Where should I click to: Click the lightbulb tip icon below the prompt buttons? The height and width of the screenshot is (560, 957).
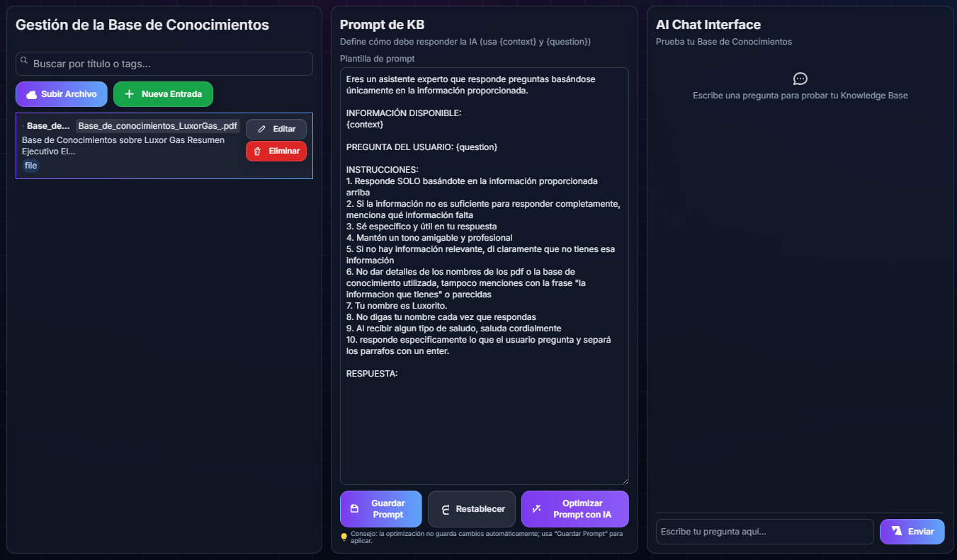pos(344,537)
